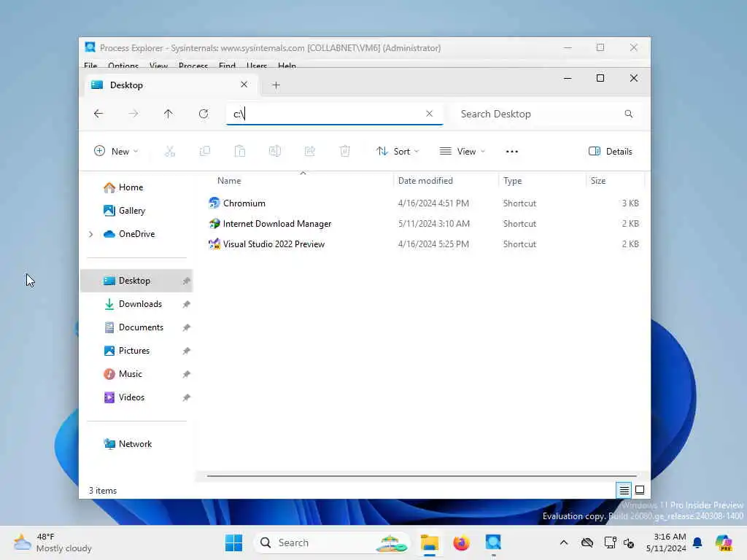Open Network in the navigation pane
The width and height of the screenshot is (747, 560).
[135, 444]
